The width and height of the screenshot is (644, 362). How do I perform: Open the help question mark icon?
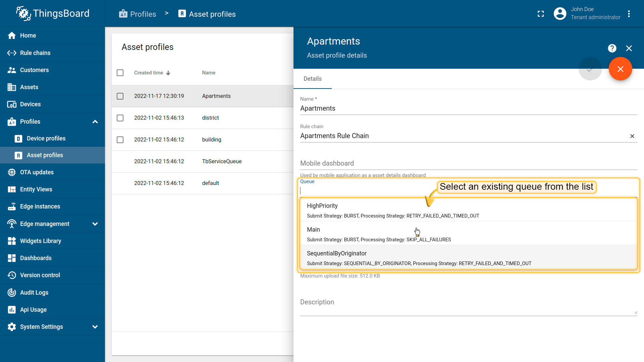tap(612, 49)
